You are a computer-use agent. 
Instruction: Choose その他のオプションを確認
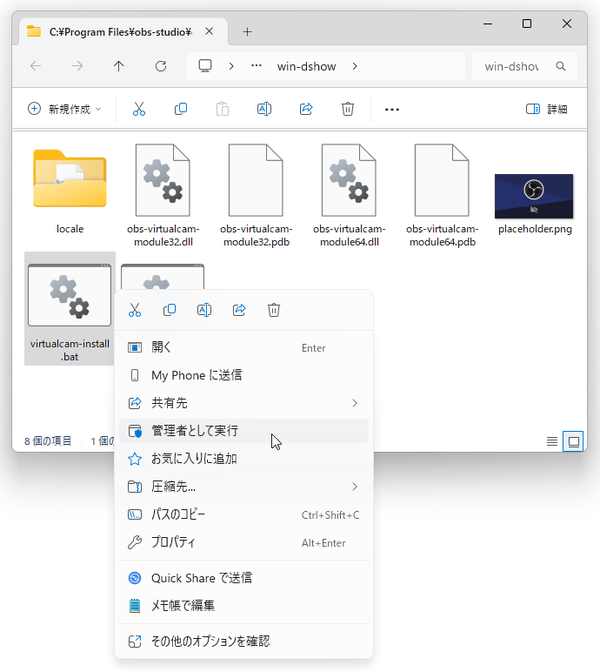(x=243, y=641)
